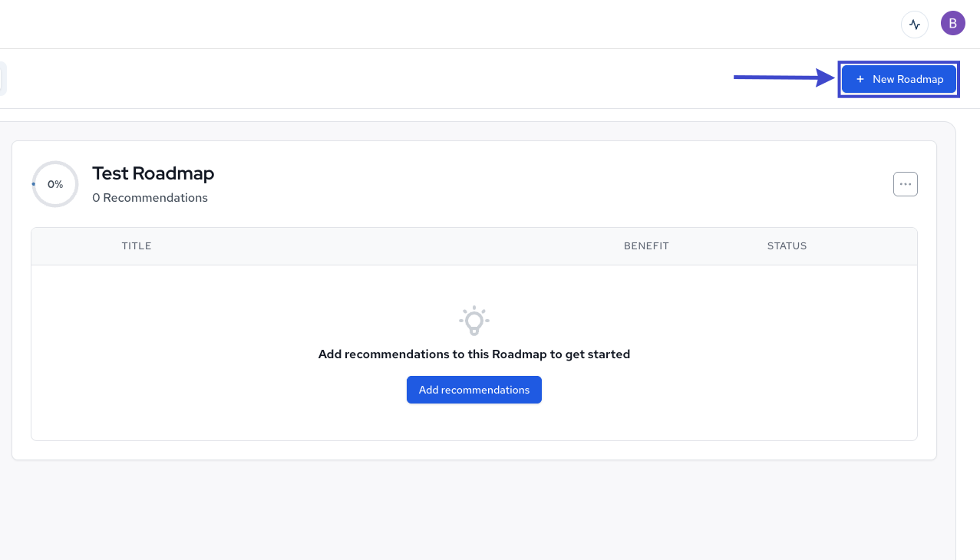Sort by the TITLE column header
980x560 pixels.
pyautogui.click(x=137, y=245)
